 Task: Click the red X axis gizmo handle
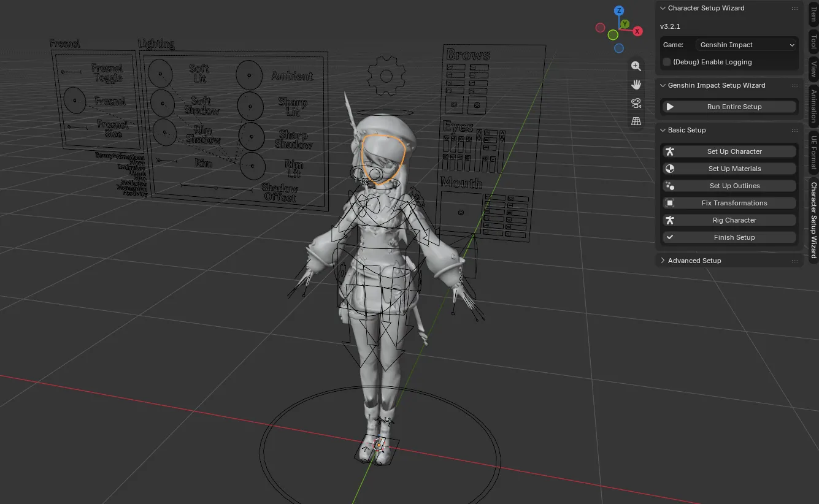pos(637,31)
